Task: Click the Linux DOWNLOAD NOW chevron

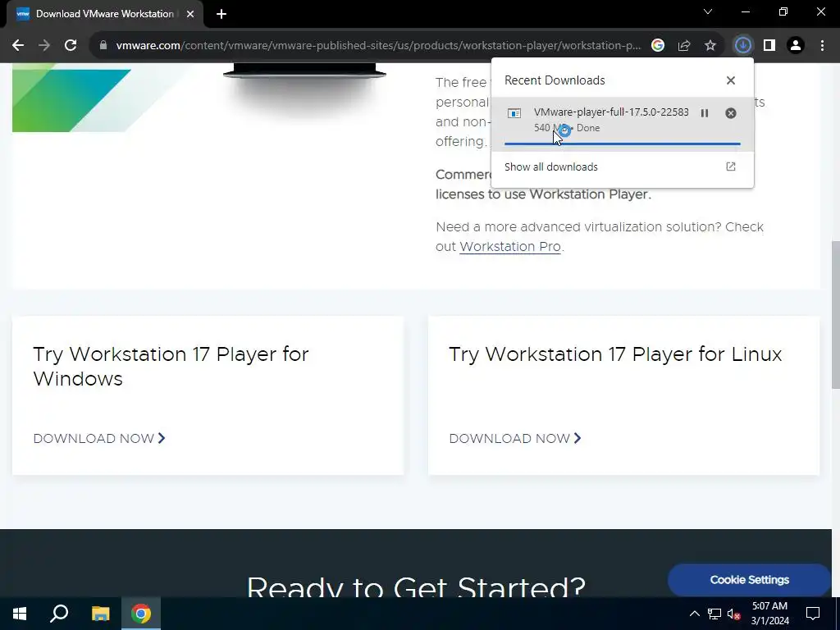Action: (577, 438)
